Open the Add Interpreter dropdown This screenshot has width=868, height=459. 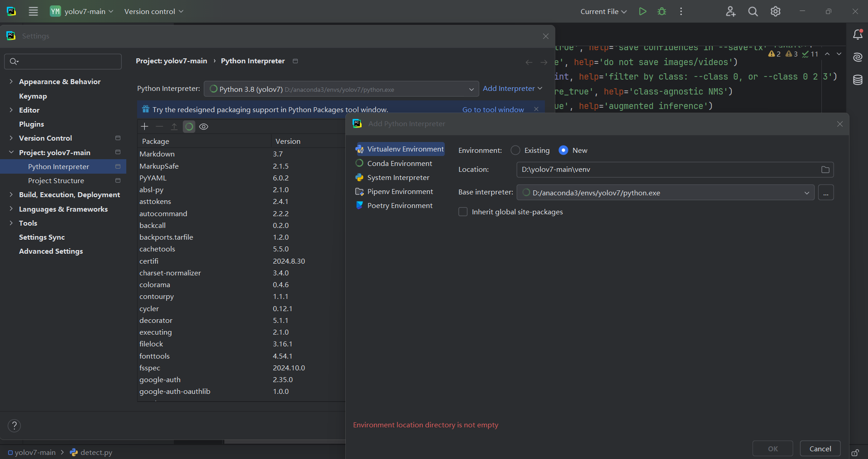click(x=512, y=89)
